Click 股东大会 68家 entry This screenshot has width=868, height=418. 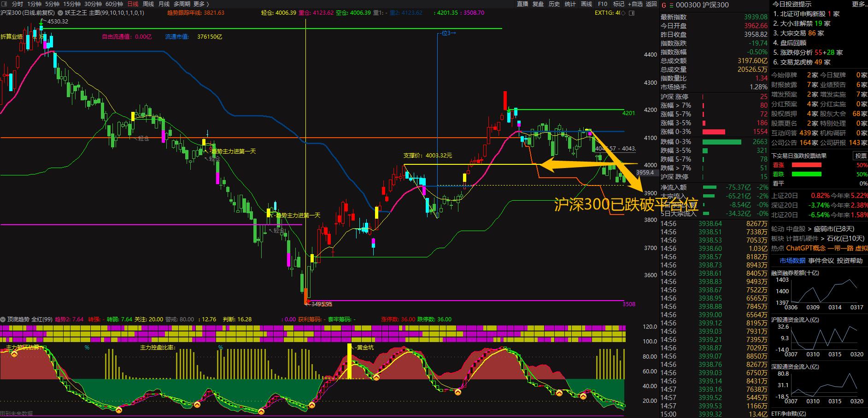(844, 114)
